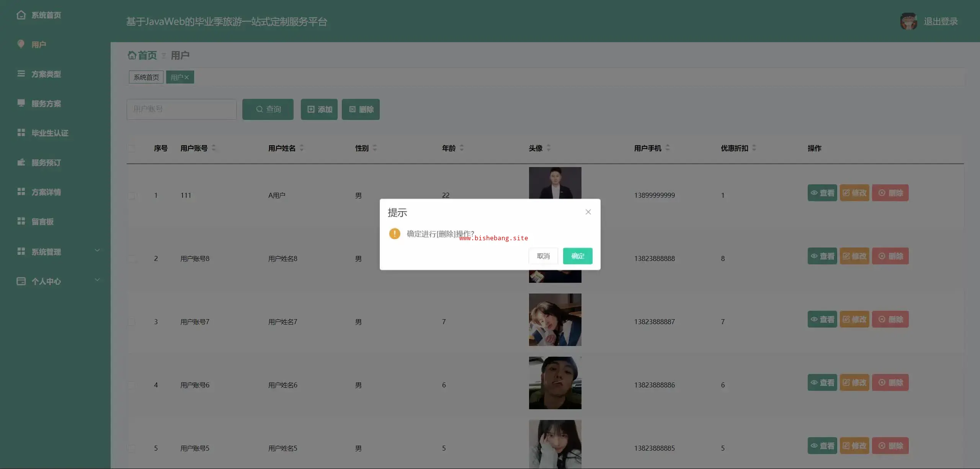
Task: Check the checkbox for row 用户账号6
Action: click(131, 385)
